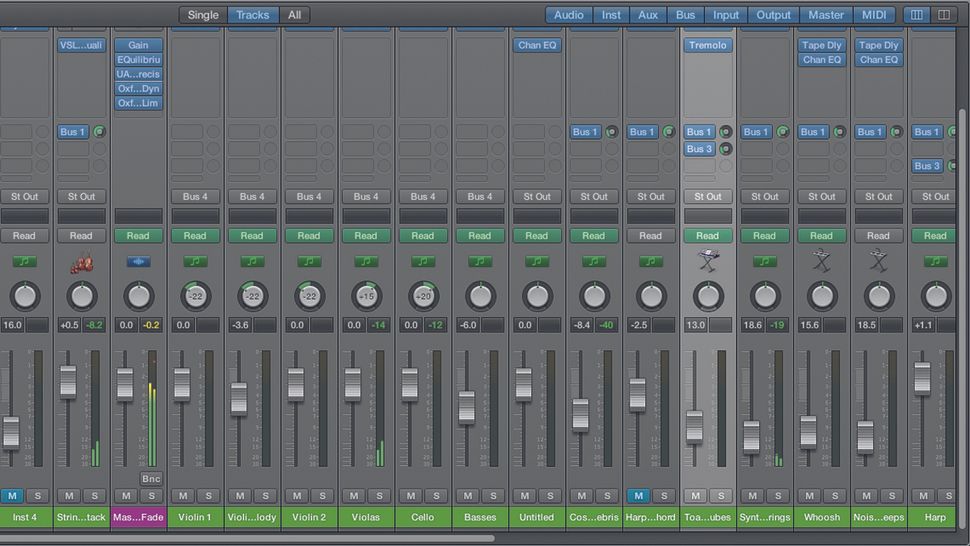
Task: Unmute the Harp...hord channel
Action: [x=638, y=496]
